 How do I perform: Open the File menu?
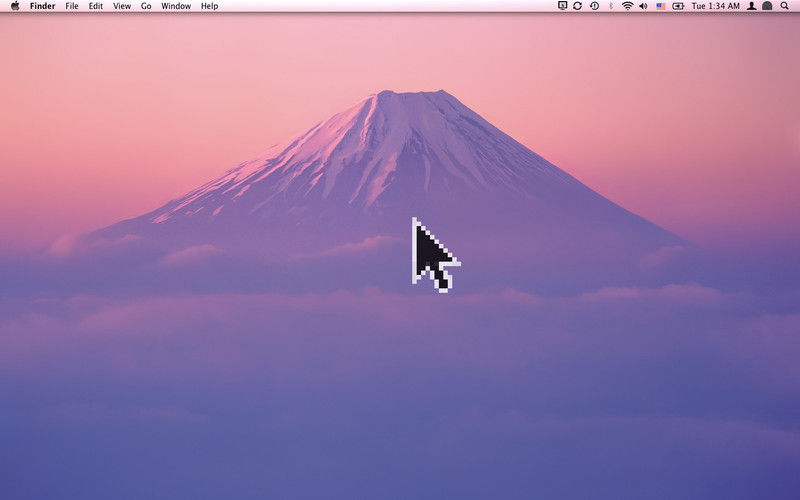tap(72, 6)
